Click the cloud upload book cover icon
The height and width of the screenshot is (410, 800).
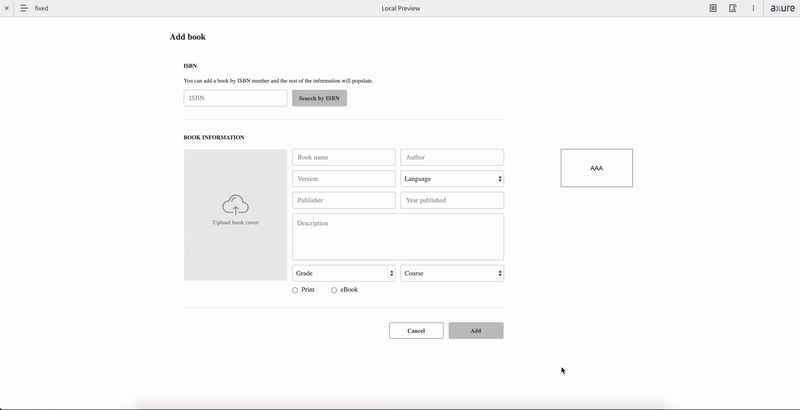pyautogui.click(x=235, y=205)
